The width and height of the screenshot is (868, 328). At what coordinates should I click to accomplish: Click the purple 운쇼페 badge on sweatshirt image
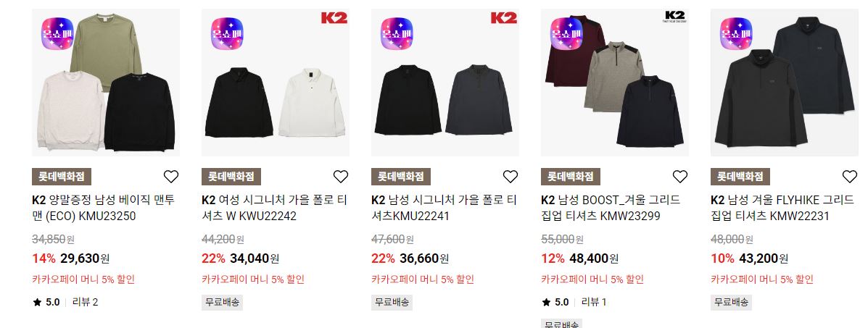(x=57, y=34)
